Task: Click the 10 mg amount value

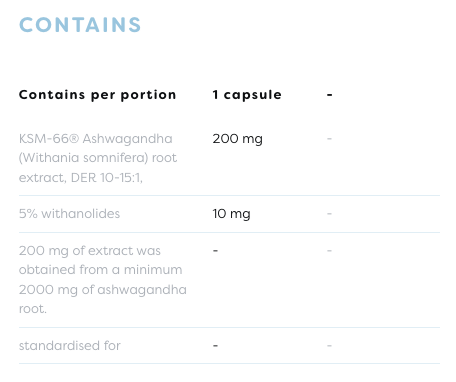Action: 231,214
